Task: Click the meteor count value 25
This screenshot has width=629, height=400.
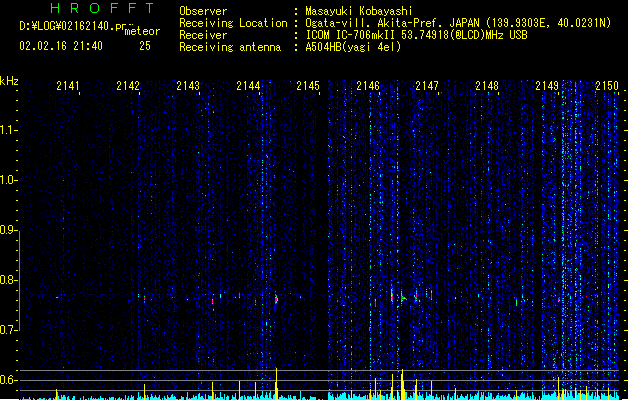Action: (x=145, y=46)
